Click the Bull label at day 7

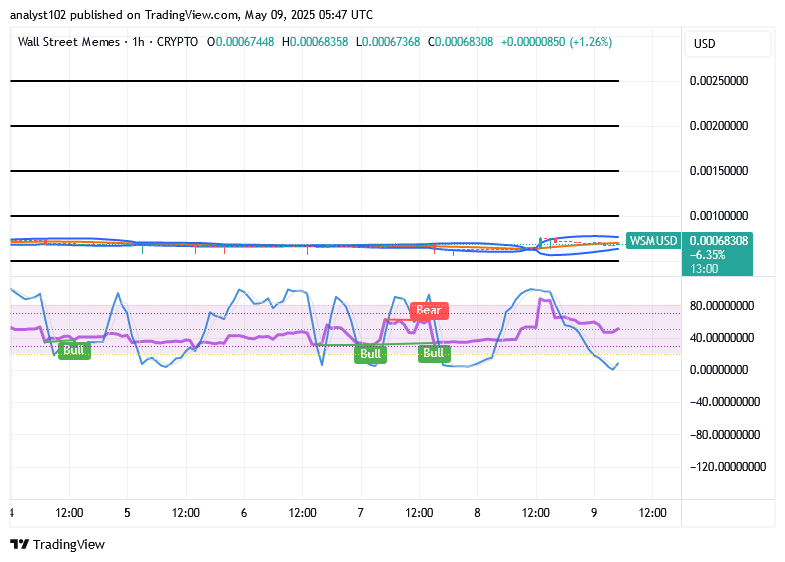(x=370, y=354)
